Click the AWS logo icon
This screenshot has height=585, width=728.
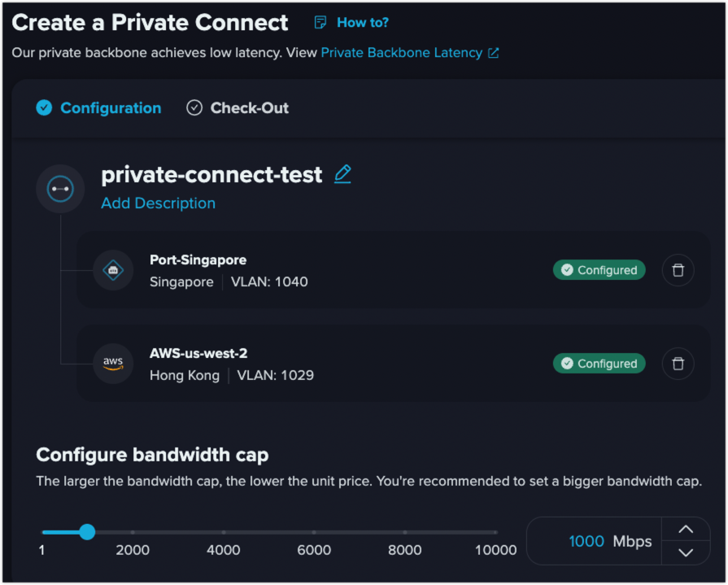[113, 363]
